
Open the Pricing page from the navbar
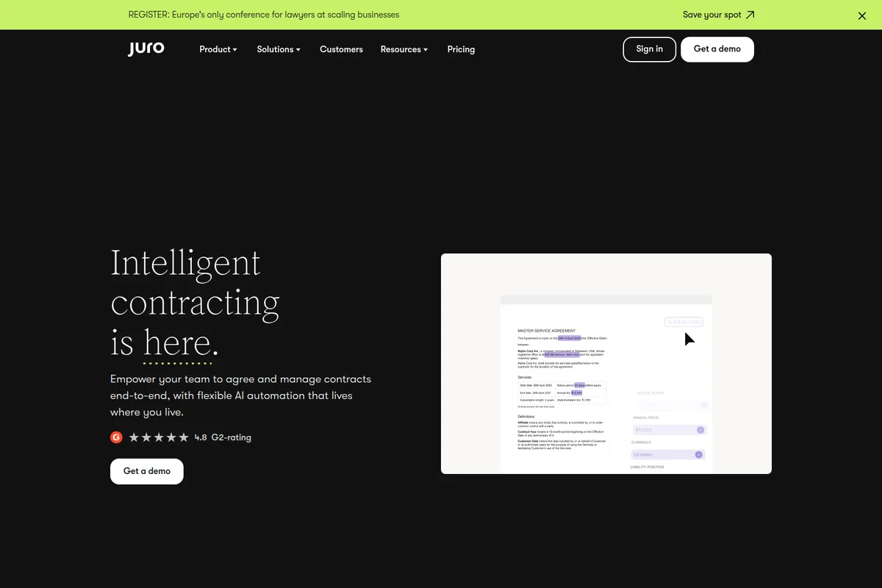461,49
